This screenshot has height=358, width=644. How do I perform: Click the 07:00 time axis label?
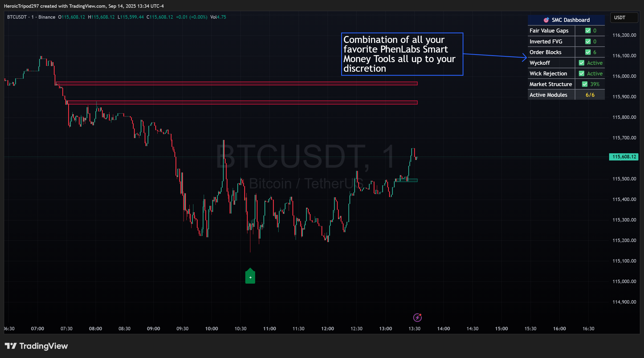coord(38,329)
